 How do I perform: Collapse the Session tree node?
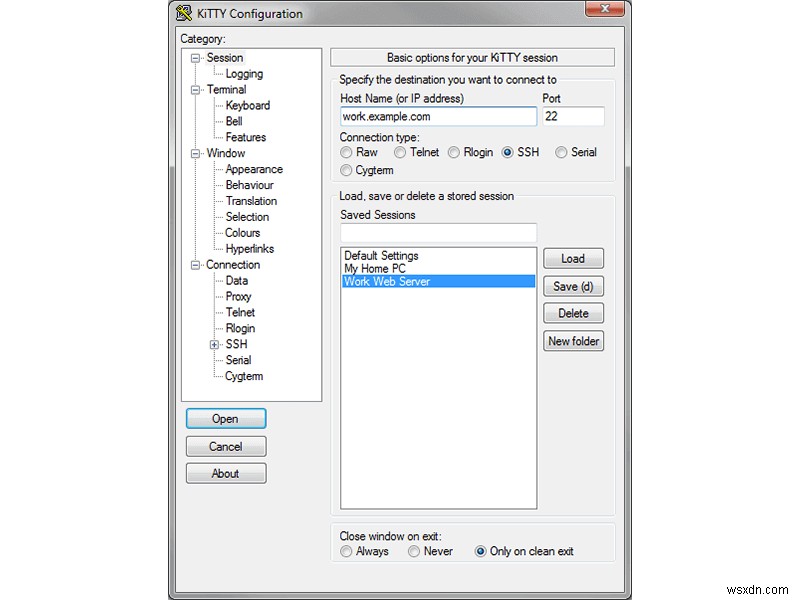coord(195,58)
